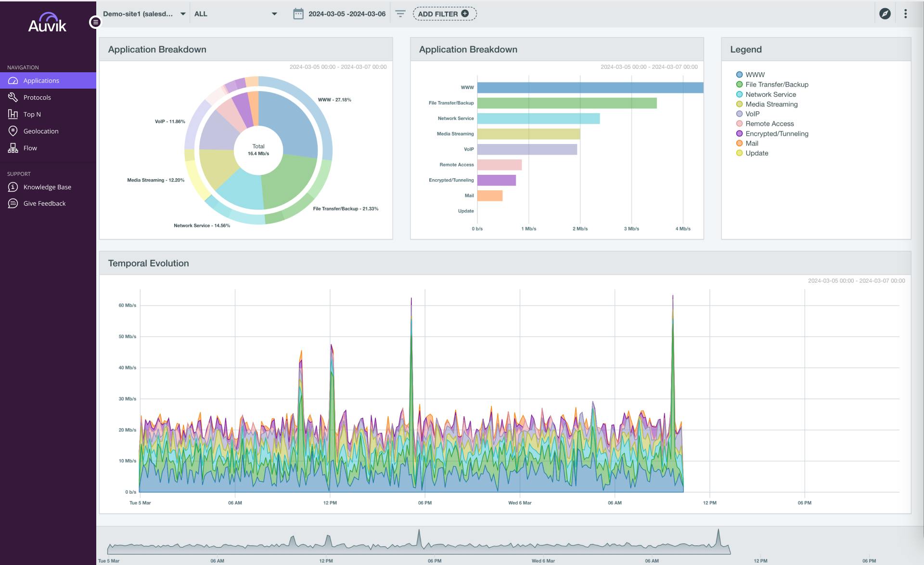
Task: Click the Remote Access bar
Action: (500, 165)
